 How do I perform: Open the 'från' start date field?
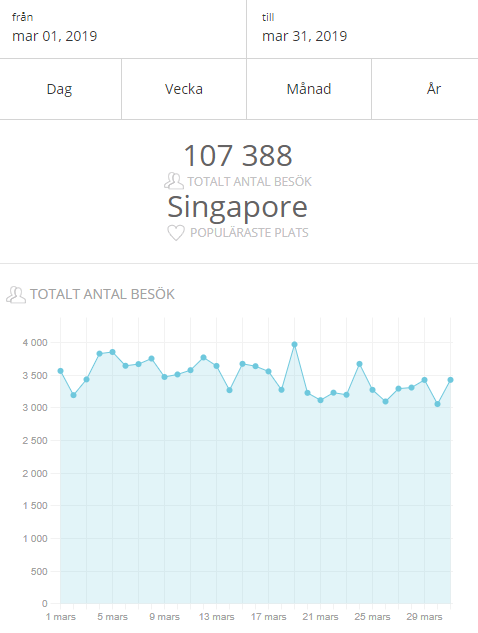[x=123, y=29]
